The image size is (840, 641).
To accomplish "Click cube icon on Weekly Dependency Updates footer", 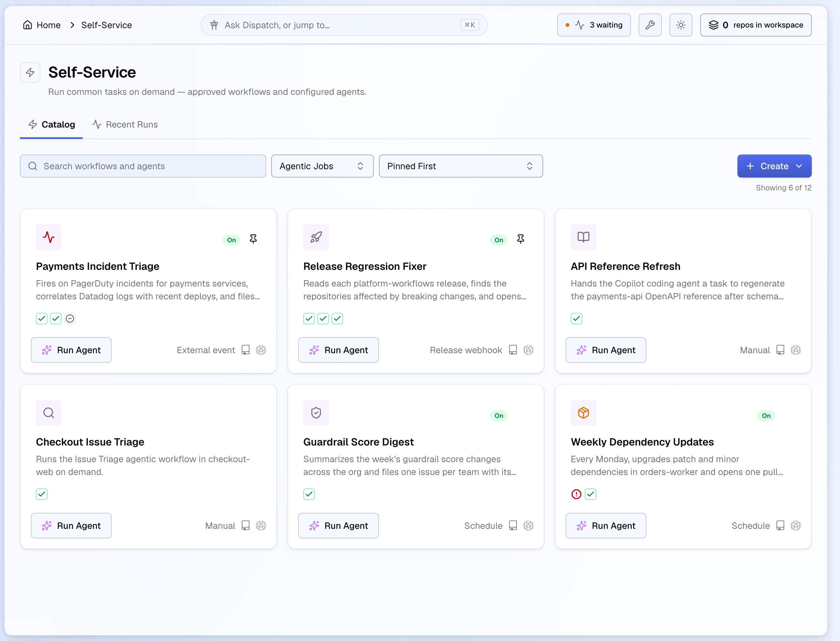I will pyautogui.click(x=795, y=526).
